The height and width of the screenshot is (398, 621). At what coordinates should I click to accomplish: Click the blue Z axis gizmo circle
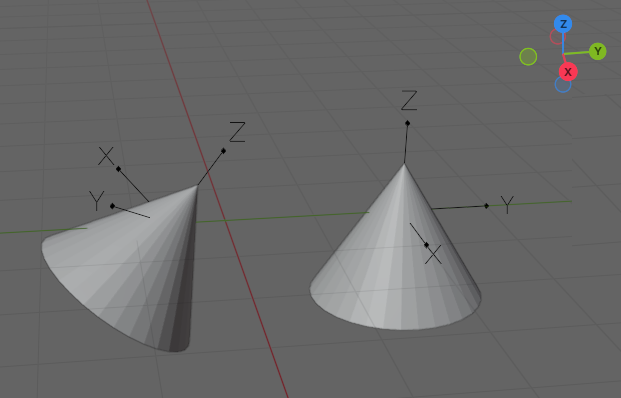pos(563,24)
